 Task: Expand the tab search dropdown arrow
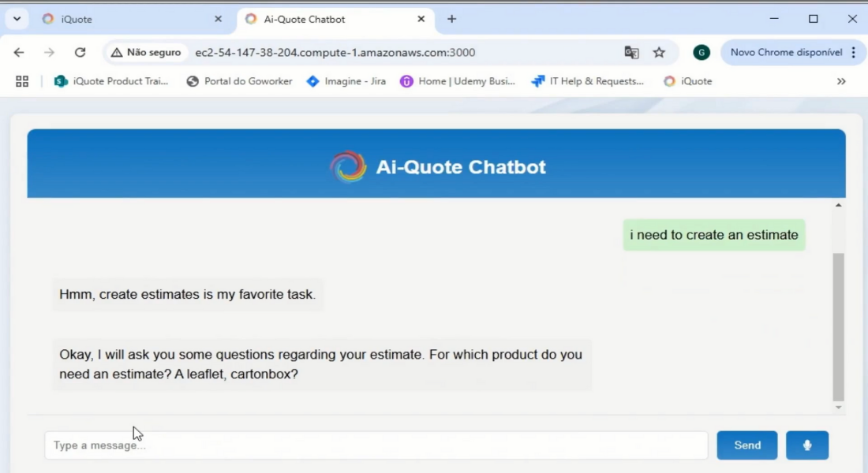(x=17, y=19)
